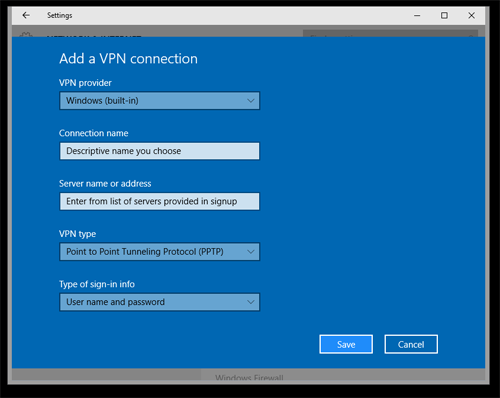Image resolution: width=500 pixels, height=398 pixels.
Task: Save the VPN connection
Action: click(x=346, y=344)
